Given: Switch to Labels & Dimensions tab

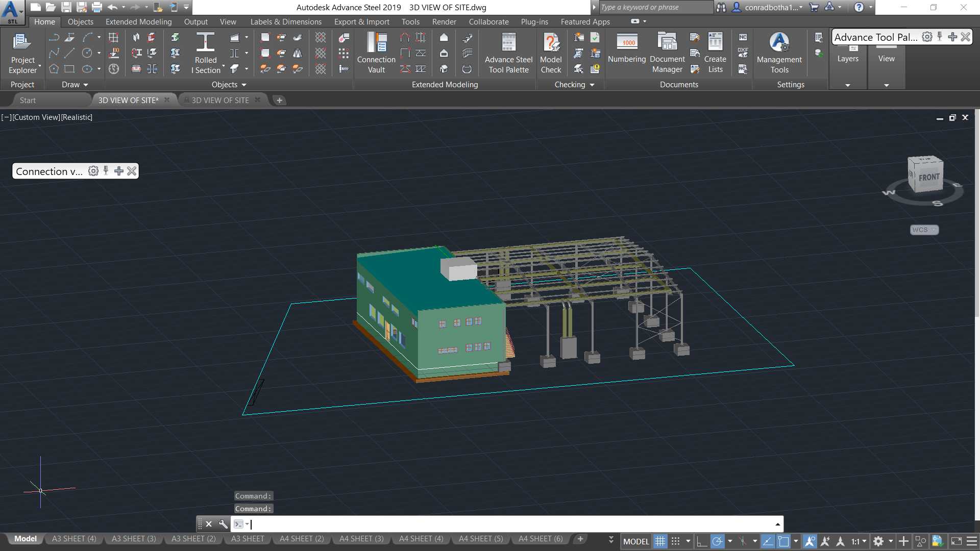Looking at the screenshot, I should (x=286, y=21).
